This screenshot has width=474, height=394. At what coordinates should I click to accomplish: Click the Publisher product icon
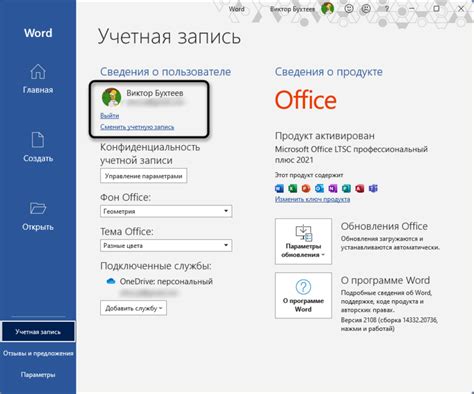tap(346, 189)
